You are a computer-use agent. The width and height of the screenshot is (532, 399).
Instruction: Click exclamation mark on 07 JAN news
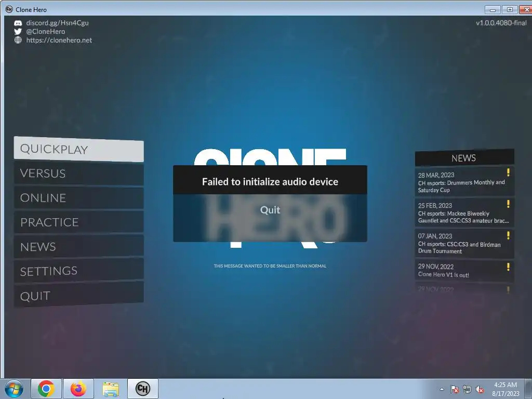click(x=508, y=235)
